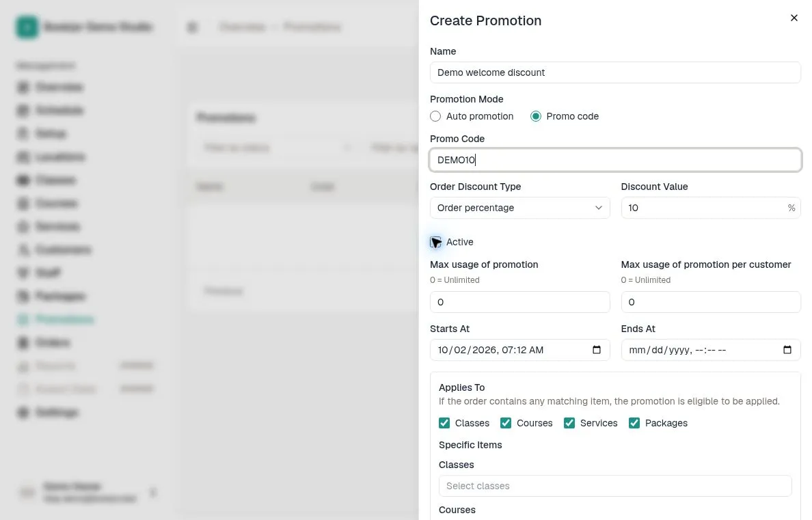
Task: Click the percent sign in Discount Value
Action: (791, 208)
